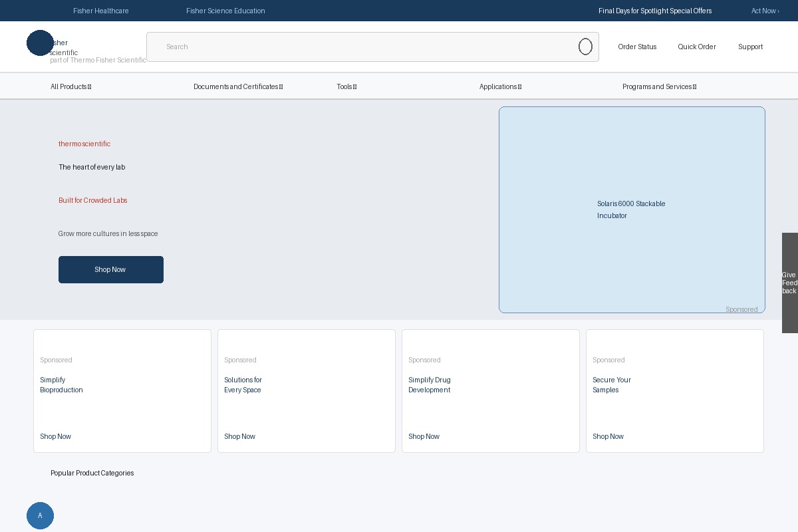798x532 pixels.
Task: Click Popular Product Categories heading
Action: point(92,473)
